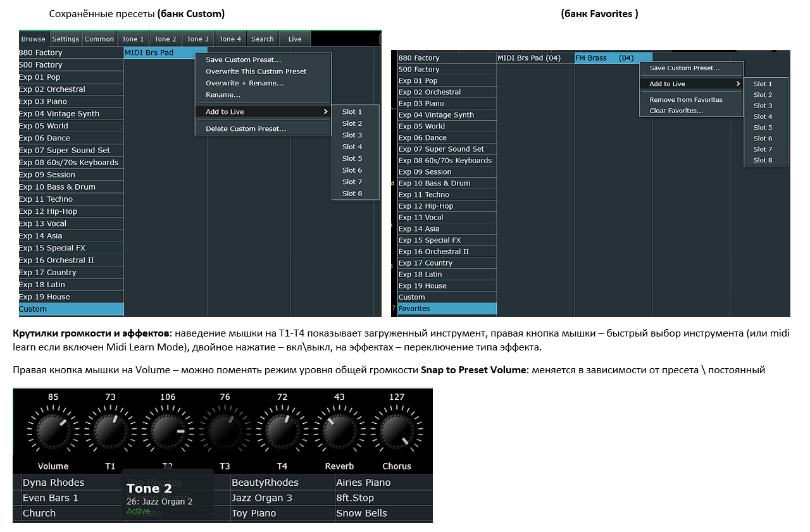Select Exp 19 House in Custom bank screenshot
The height and width of the screenshot is (532, 810).
pyautogui.click(x=72, y=297)
